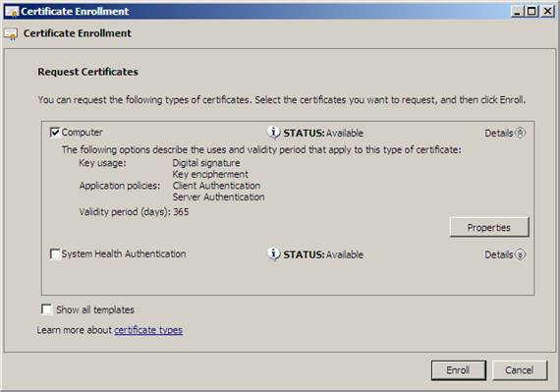Click the Client Authentication text
This screenshot has height=392, width=560.
click(x=216, y=186)
